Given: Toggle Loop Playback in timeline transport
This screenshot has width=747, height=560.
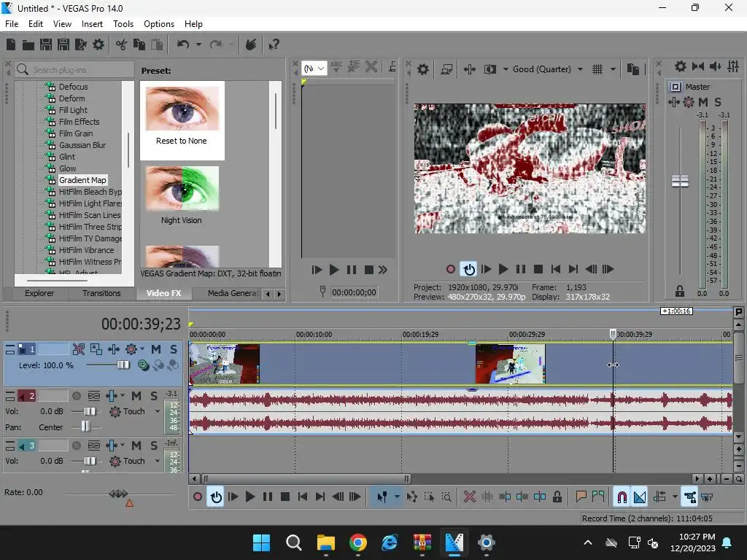Looking at the screenshot, I should coord(216,497).
